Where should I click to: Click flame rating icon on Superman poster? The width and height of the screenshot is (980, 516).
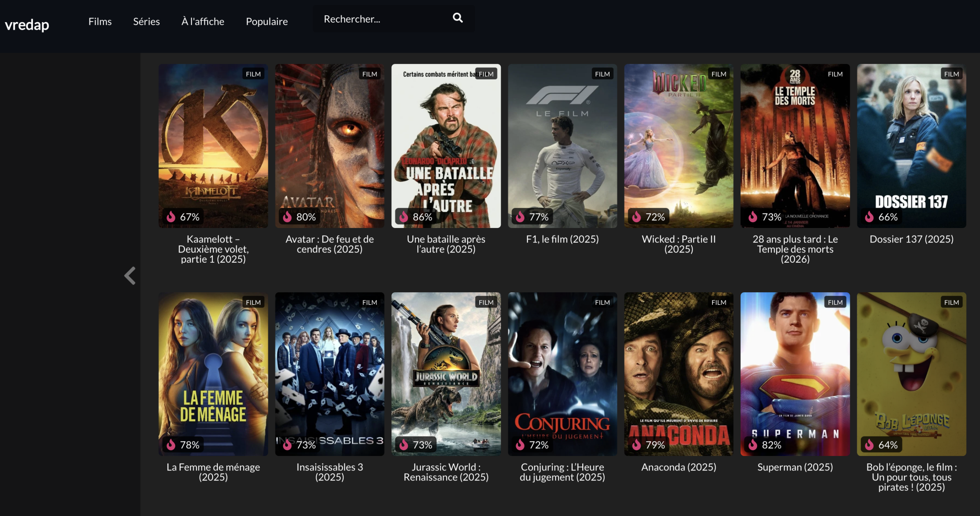pyautogui.click(x=753, y=444)
